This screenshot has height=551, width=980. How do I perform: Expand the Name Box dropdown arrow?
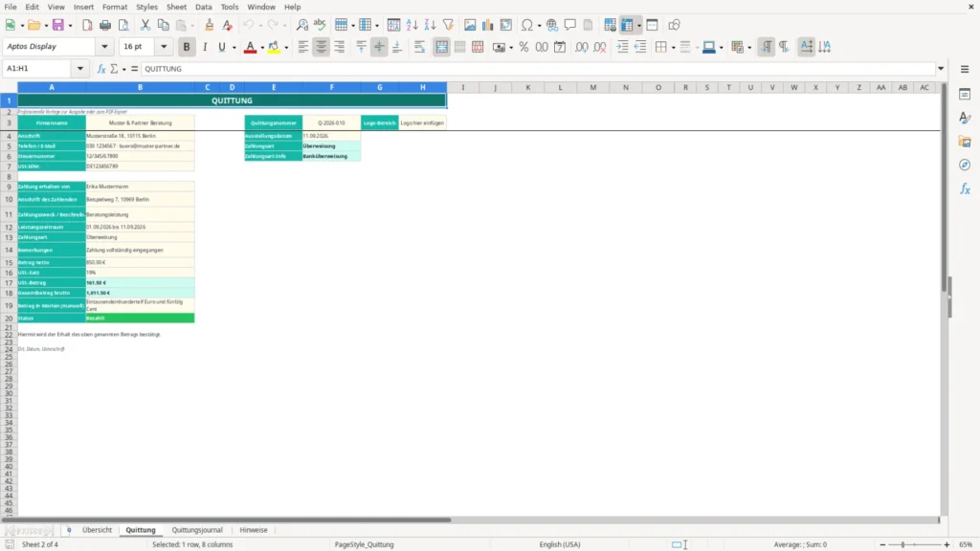pyautogui.click(x=80, y=69)
